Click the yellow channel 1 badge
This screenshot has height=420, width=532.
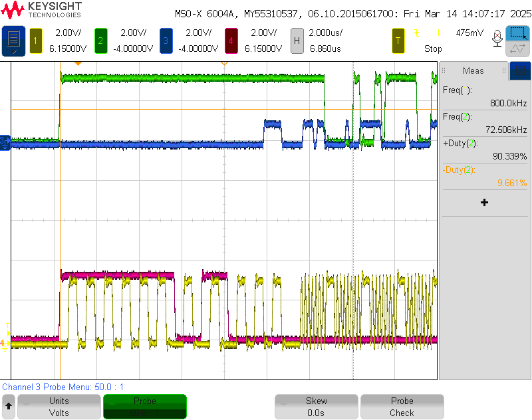(36, 41)
